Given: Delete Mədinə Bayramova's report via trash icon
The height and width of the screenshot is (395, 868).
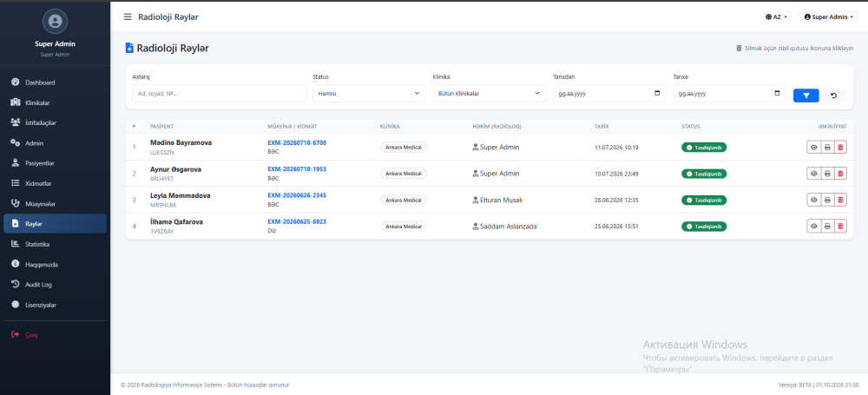Looking at the screenshot, I should click(840, 148).
